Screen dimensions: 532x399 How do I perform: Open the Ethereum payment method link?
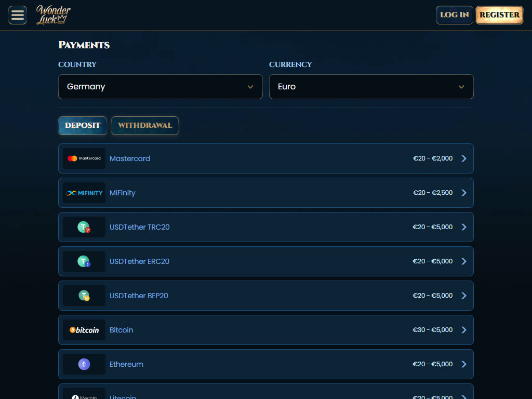(126, 364)
